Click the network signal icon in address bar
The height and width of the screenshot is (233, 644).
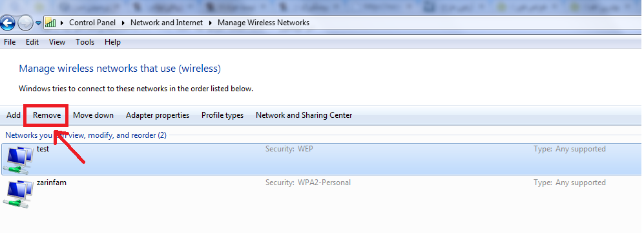click(x=50, y=23)
